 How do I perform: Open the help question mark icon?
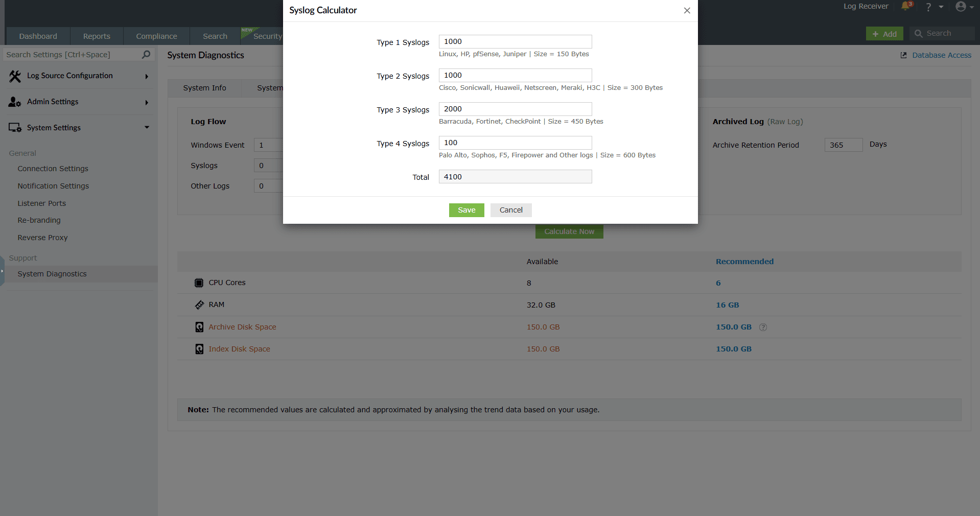point(928,7)
